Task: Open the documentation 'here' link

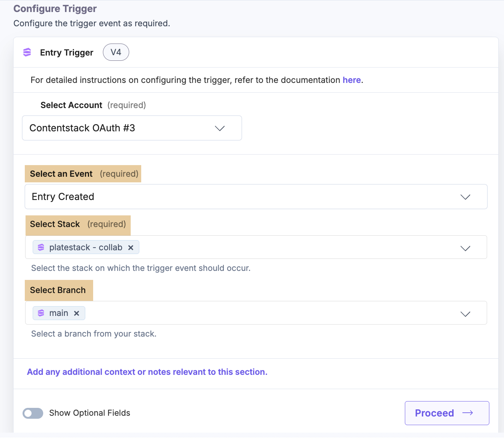Action: pyautogui.click(x=352, y=80)
